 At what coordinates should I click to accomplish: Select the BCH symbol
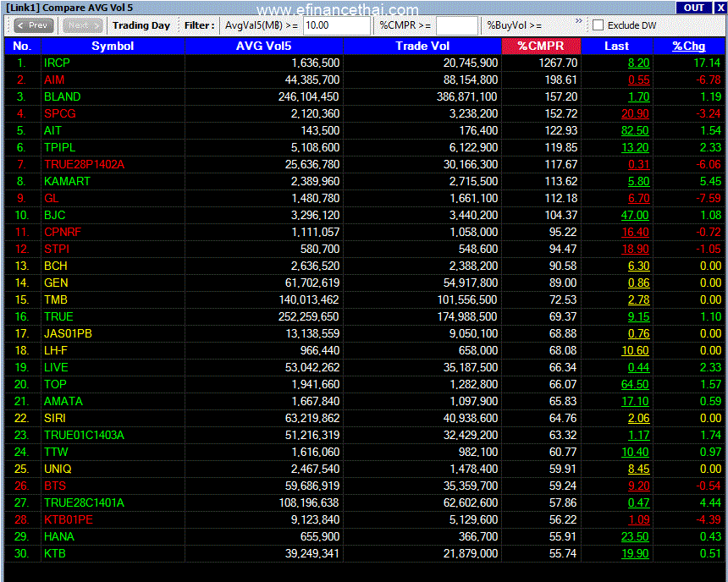coord(55,266)
